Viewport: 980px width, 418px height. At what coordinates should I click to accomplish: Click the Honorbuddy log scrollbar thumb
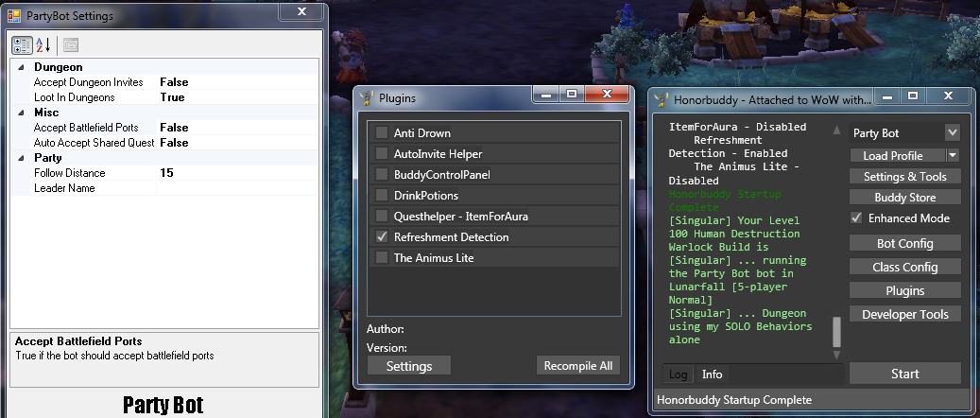click(x=836, y=332)
